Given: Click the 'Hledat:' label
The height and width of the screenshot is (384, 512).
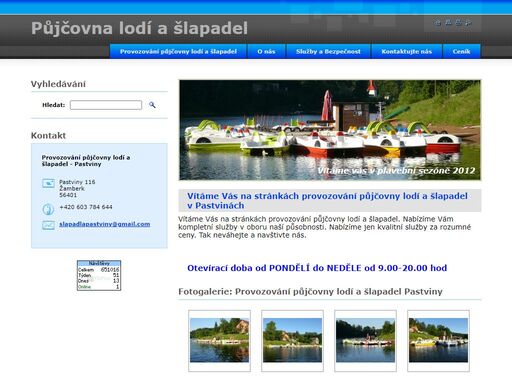Looking at the screenshot, I should click(x=53, y=105).
